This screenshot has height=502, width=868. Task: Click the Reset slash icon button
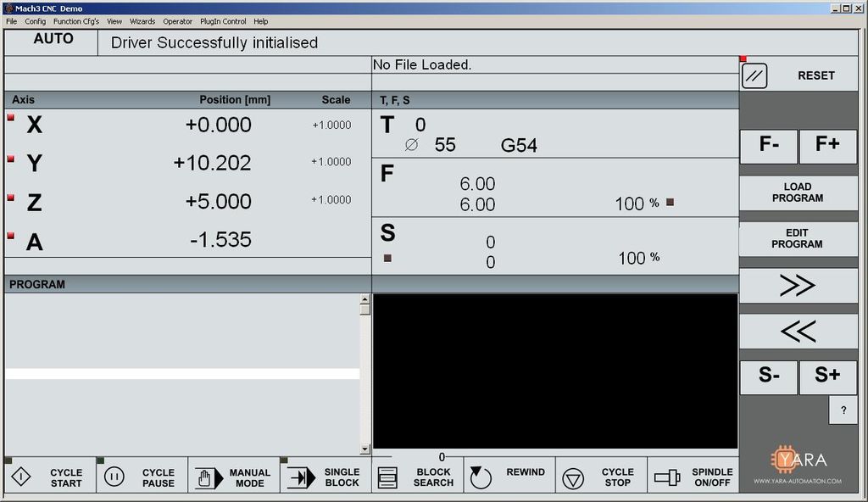tap(754, 76)
